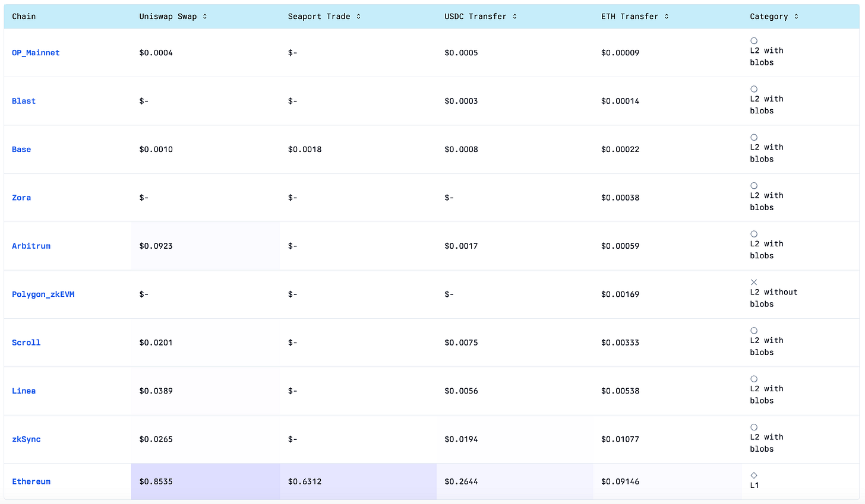
Task: Select Linea USDC Transfer value $0.0056
Action: tap(461, 391)
